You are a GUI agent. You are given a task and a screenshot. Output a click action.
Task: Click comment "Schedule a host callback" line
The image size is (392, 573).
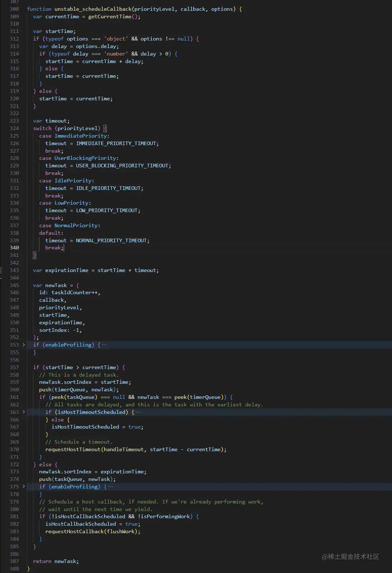click(151, 502)
